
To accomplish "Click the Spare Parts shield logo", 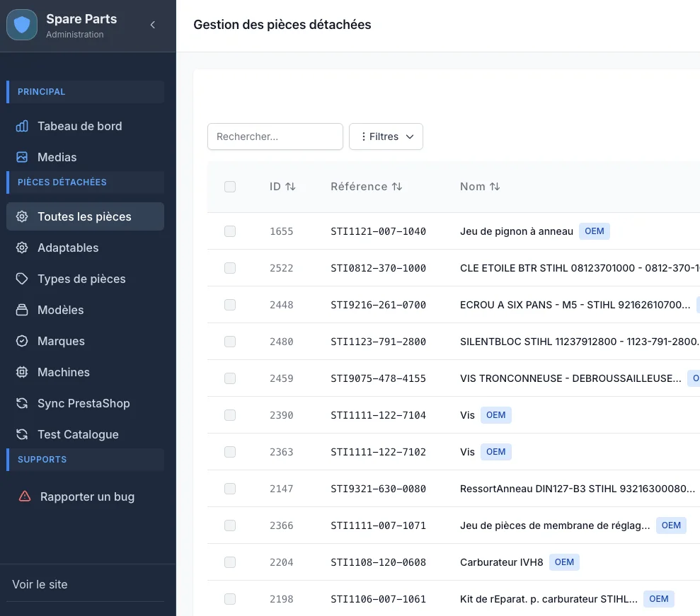I will click(22, 24).
